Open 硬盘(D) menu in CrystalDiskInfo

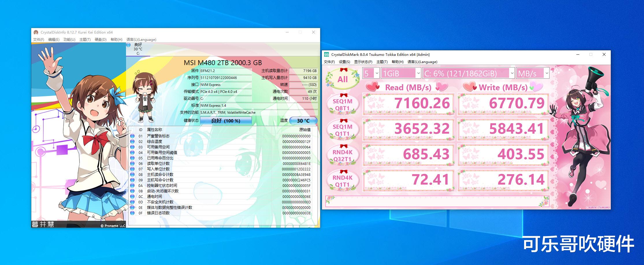click(101, 40)
